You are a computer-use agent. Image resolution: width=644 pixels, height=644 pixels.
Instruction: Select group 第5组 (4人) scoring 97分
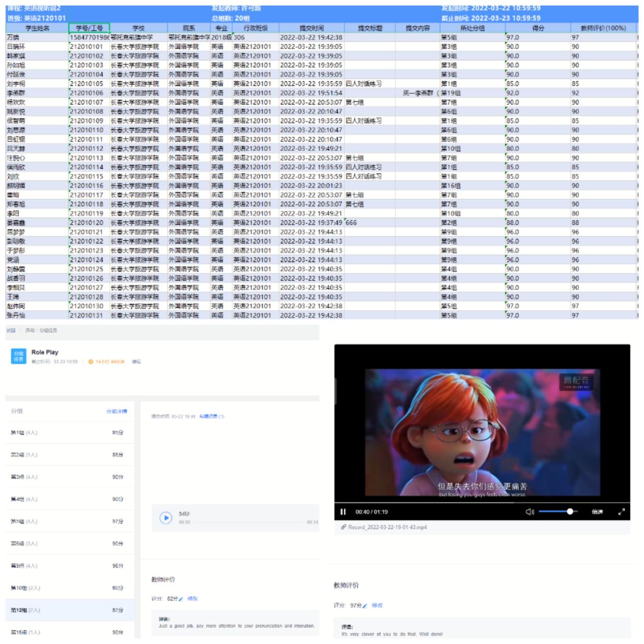(x=70, y=521)
